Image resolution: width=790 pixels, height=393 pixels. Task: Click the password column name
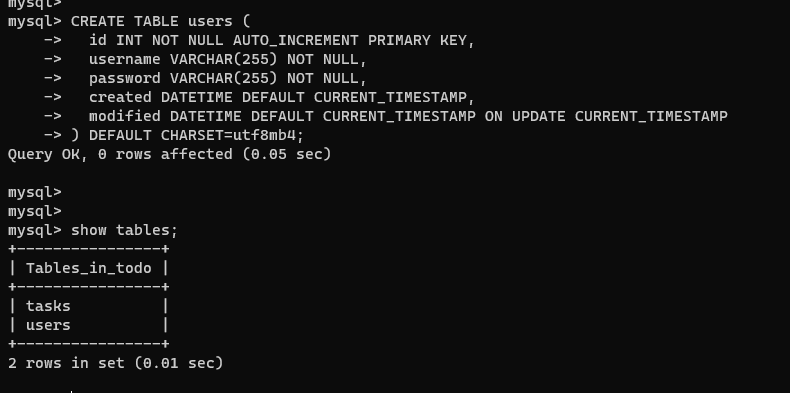124,79
